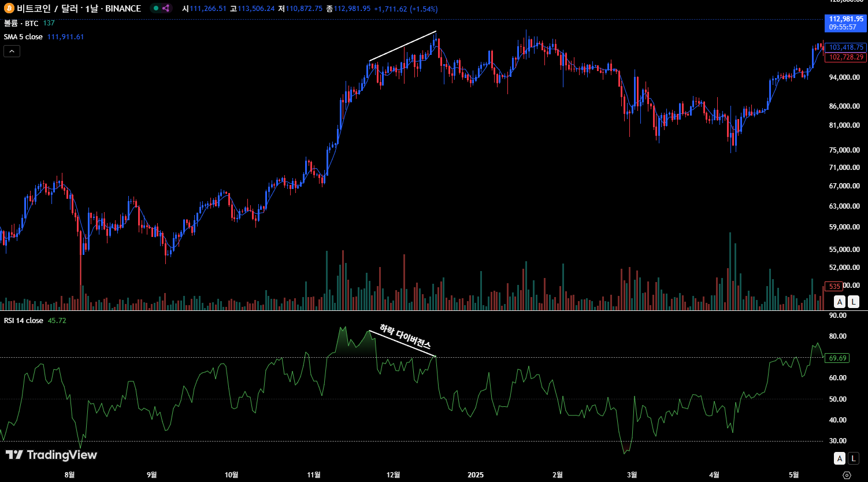The height and width of the screenshot is (482, 868).
Task: Click the blue 112,981.95 current price label
Action: point(845,23)
